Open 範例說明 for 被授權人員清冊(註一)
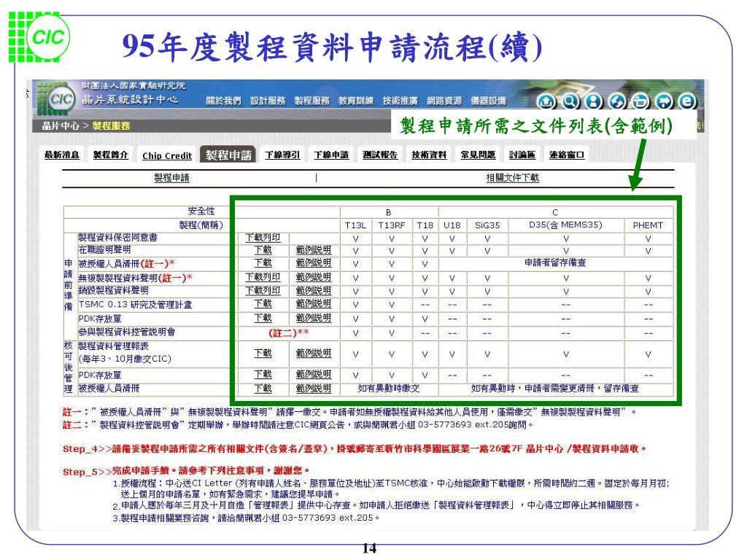 (313, 262)
